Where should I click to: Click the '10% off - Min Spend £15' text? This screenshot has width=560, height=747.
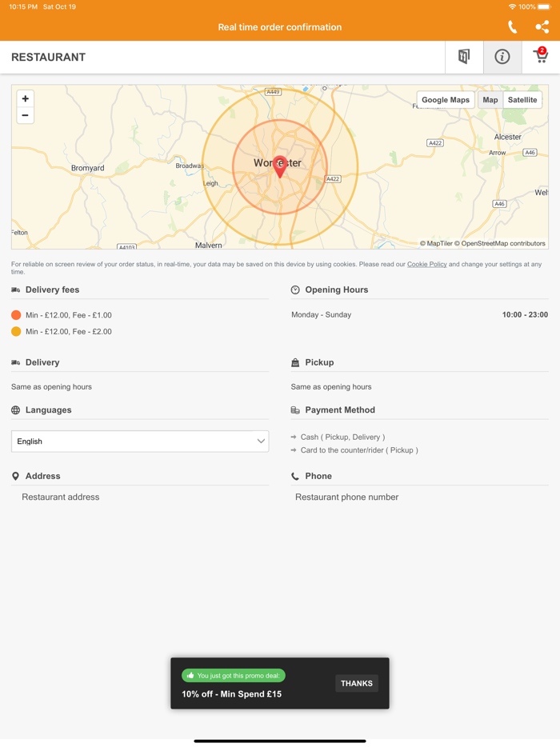pos(232,694)
